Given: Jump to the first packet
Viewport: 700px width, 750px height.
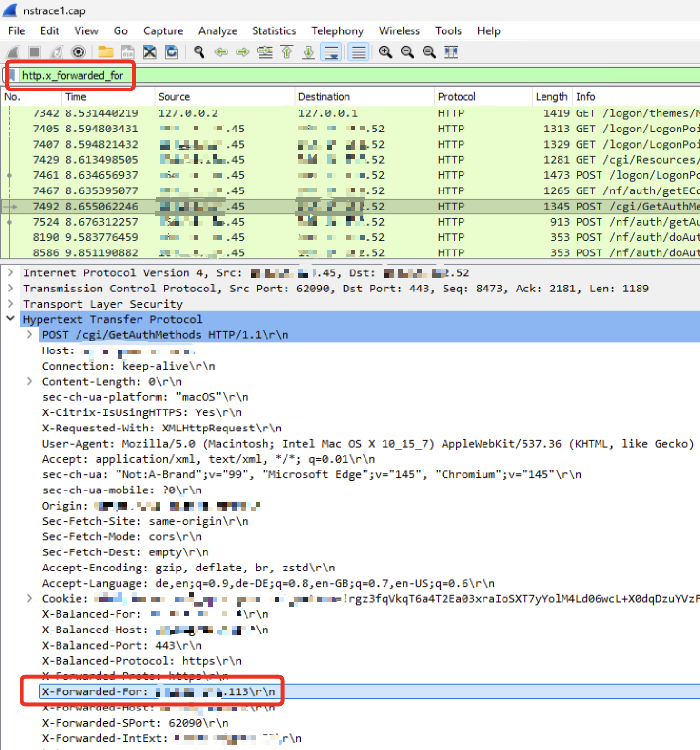Looking at the screenshot, I should coord(287,52).
